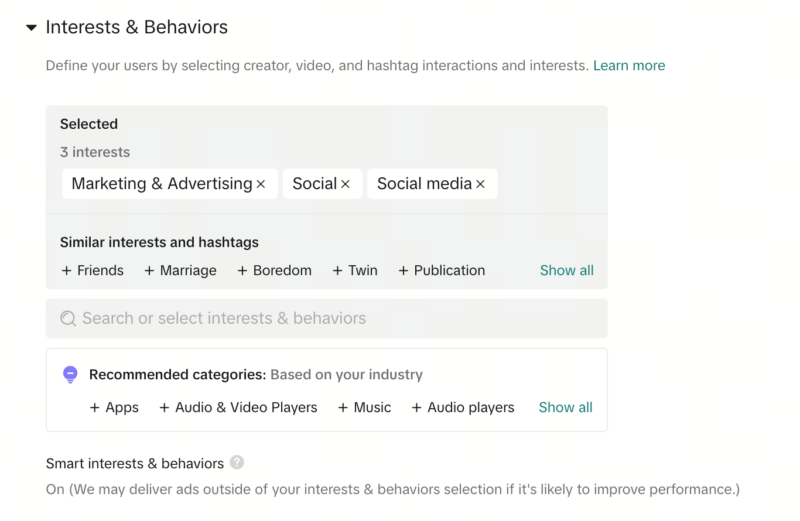Screen dimensions: 800x521
Task: Add the Publication similar interest
Action: [441, 270]
